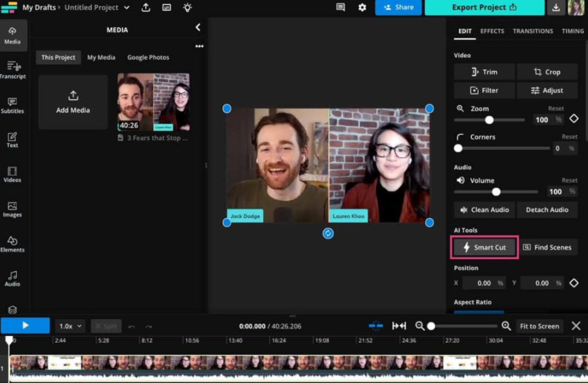
Task: Click the lightbulb suggestions icon
Action: 187,8
